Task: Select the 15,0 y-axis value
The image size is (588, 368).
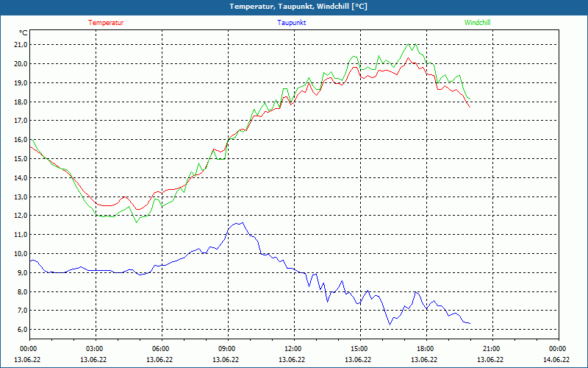Action: pos(20,158)
